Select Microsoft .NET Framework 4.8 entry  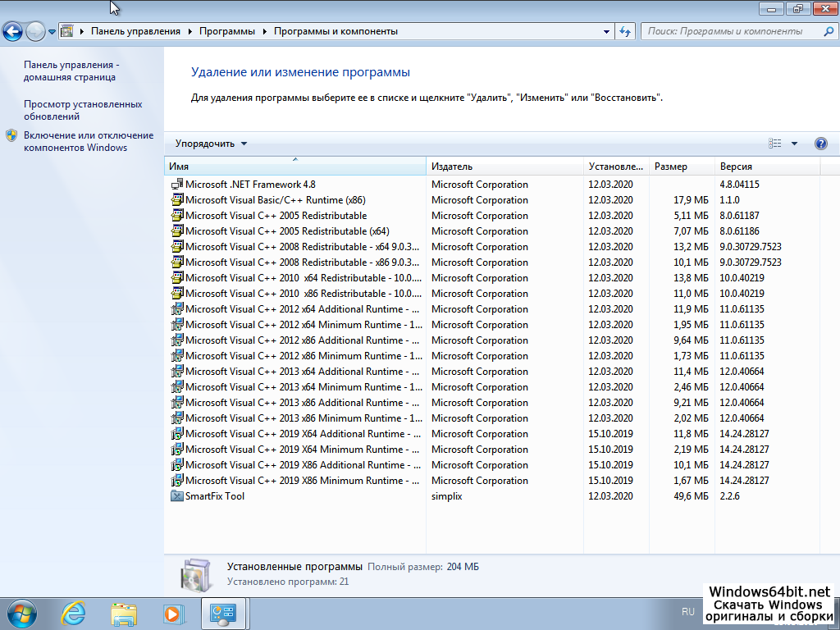(x=250, y=185)
